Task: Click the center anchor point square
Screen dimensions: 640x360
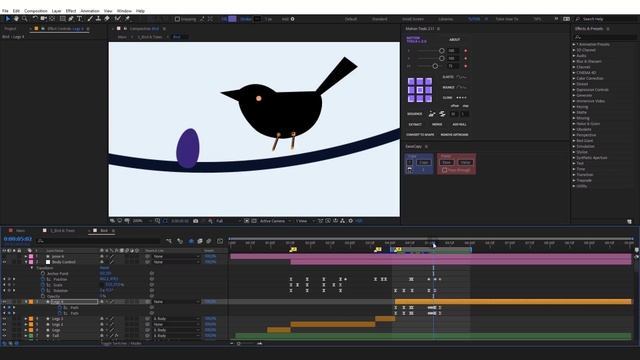Action: pyautogui.click(x=420, y=90)
